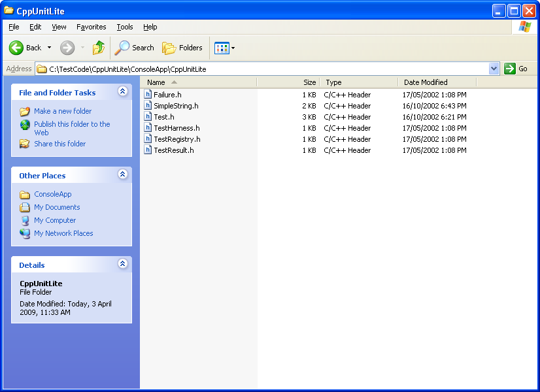Open the Back history dropdown arrow
Image resolution: width=540 pixels, height=392 pixels.
pyautogui.click(x=50, y=48)
